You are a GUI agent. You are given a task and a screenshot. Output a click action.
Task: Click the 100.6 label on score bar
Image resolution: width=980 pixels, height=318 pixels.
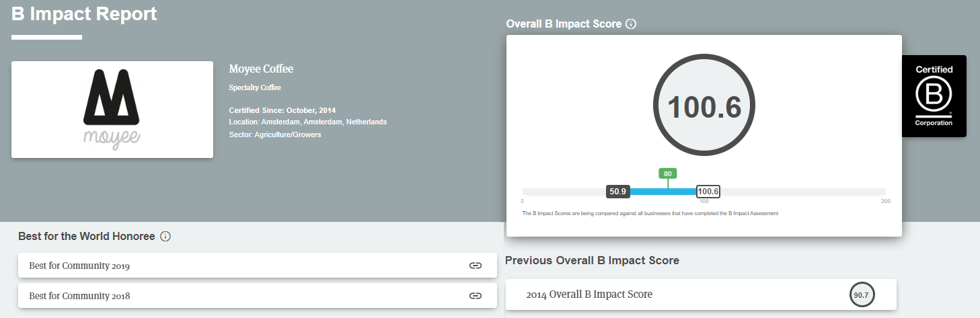(x=708, y=192)
